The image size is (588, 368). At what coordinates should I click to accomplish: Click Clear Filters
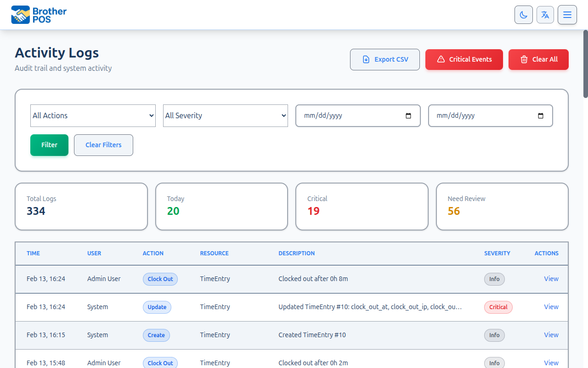pyautogui.click(x=103, y=145)
